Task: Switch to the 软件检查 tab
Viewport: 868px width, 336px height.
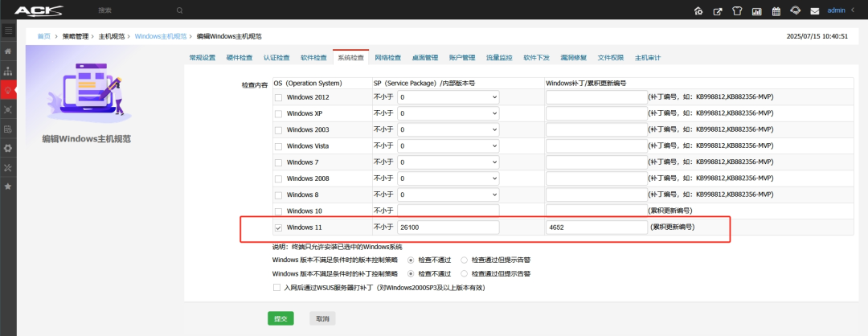Action: (x=313, y=58)
